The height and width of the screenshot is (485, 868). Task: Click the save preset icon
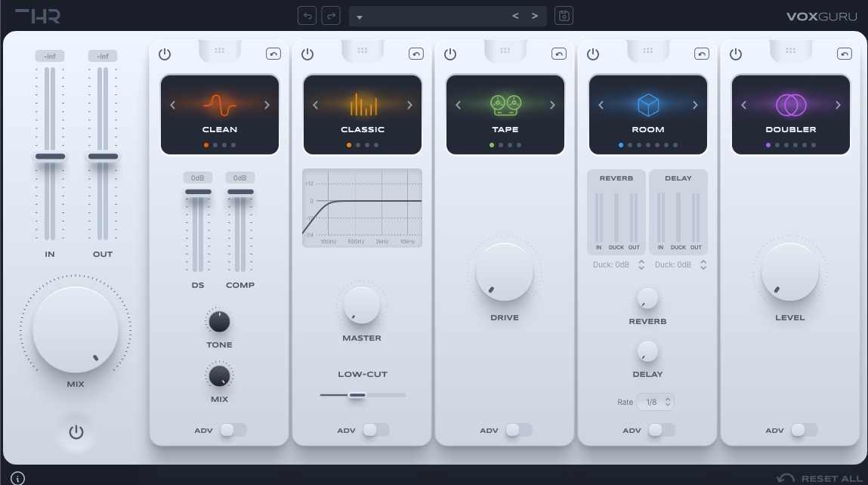click(564, 16)
